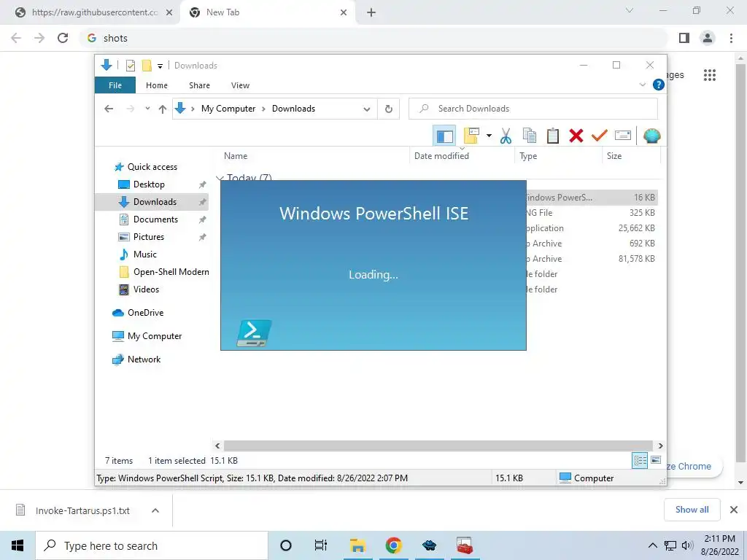
Task: Open the Windows Start menu
Action: (18, 545)
